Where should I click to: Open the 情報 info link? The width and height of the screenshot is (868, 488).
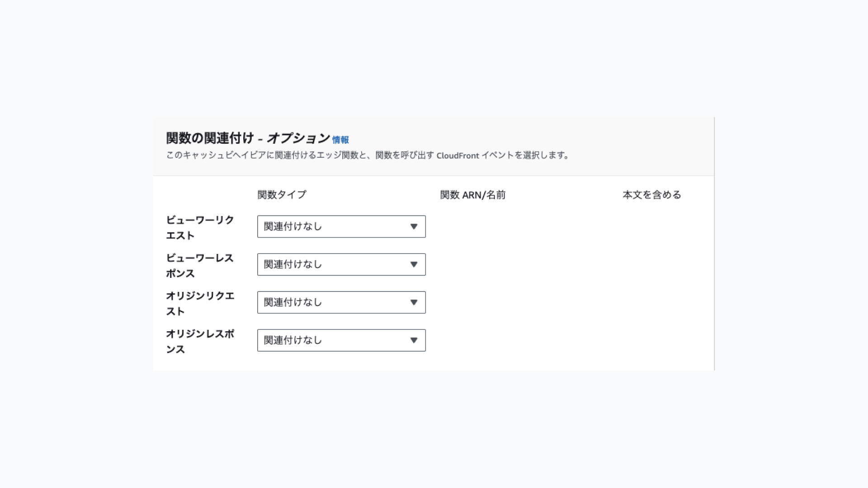340,140
